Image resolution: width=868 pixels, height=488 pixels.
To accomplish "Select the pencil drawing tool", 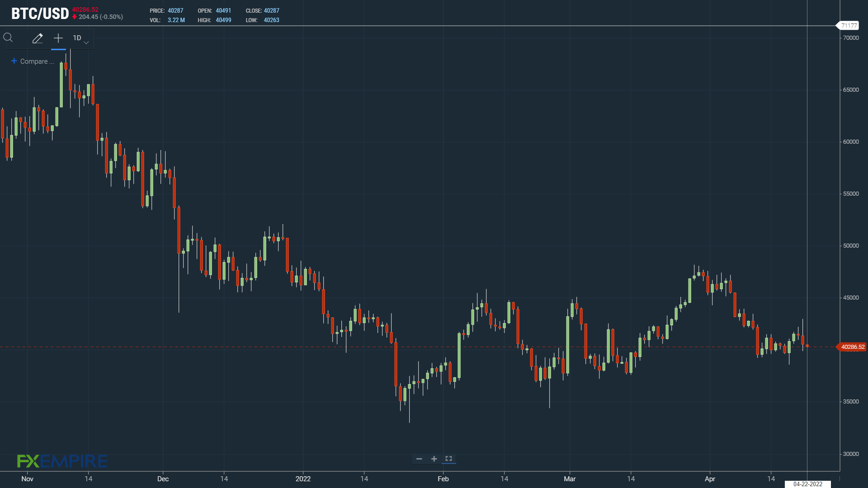I will [38, 38].
